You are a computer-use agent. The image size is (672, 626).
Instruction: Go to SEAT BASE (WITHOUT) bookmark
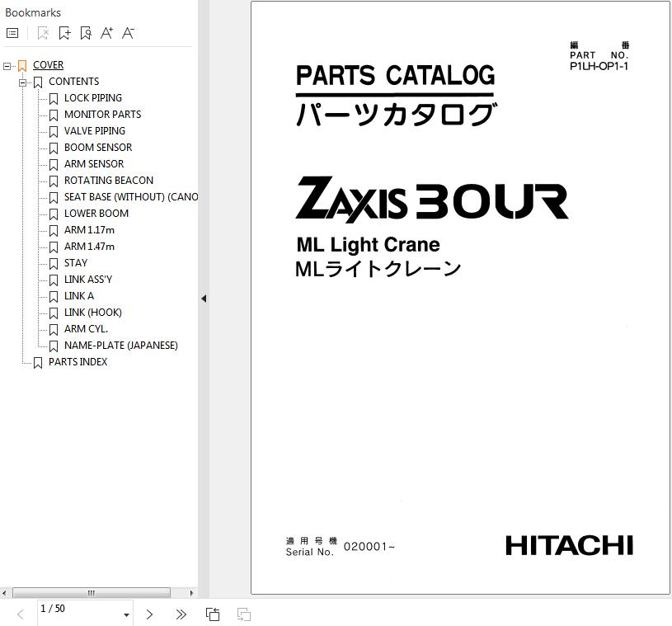(131, 197)
